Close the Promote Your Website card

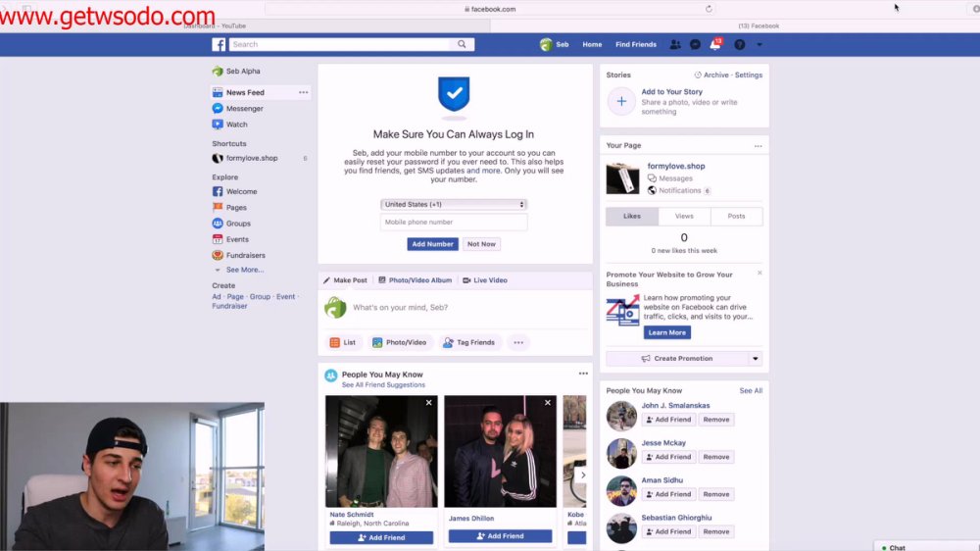tap(759, 273)
